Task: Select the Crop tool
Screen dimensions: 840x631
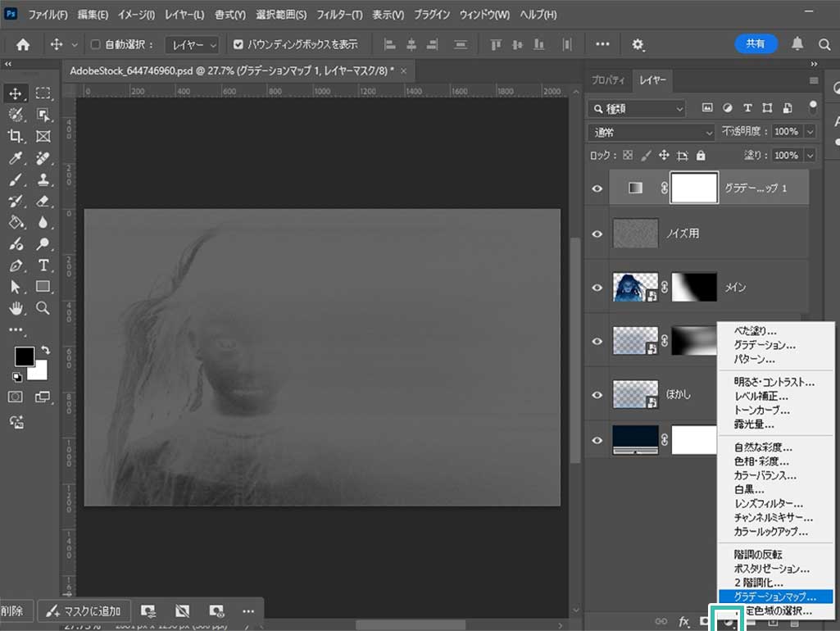Action: (16, 136)
